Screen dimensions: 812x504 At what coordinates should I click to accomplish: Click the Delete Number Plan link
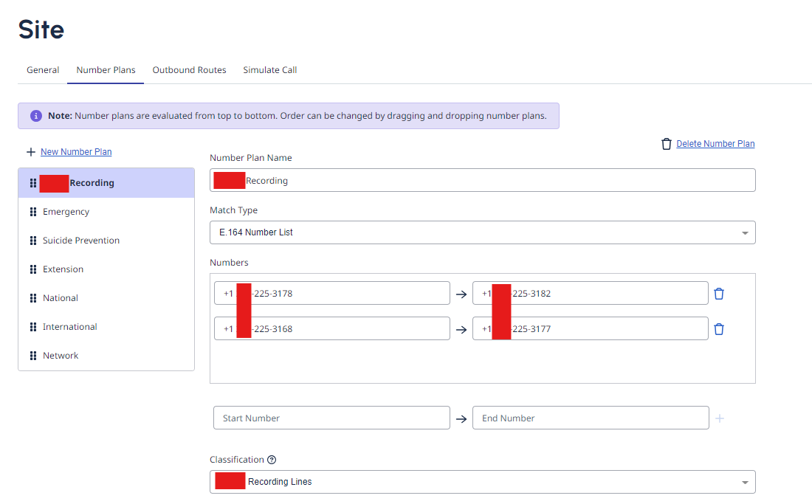pos(715,144)
